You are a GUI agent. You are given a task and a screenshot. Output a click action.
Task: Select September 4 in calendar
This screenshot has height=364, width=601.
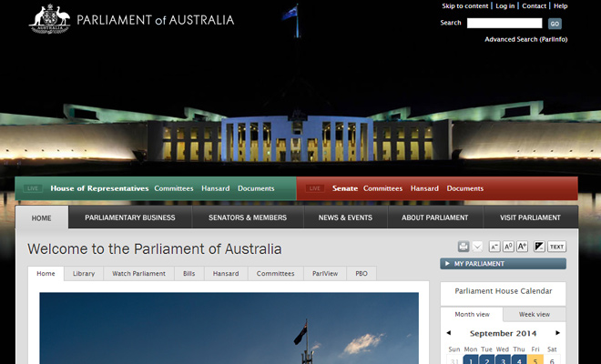(x=519, y=360)
